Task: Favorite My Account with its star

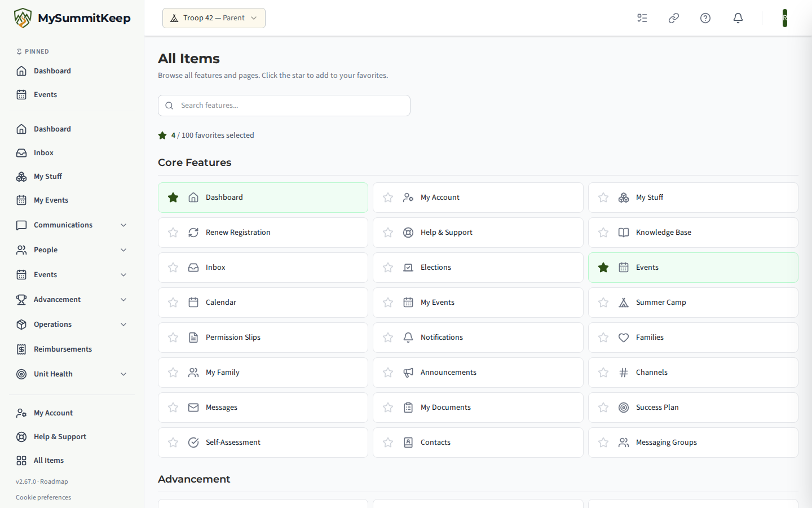Action: (388, 198)
